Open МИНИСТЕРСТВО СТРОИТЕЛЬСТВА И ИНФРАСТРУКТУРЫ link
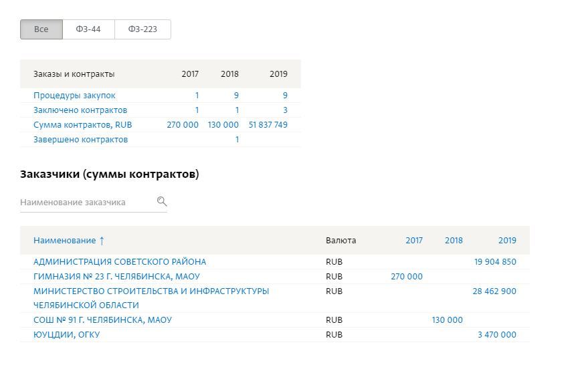The image size is (588, 375). [x=151, y=291]
